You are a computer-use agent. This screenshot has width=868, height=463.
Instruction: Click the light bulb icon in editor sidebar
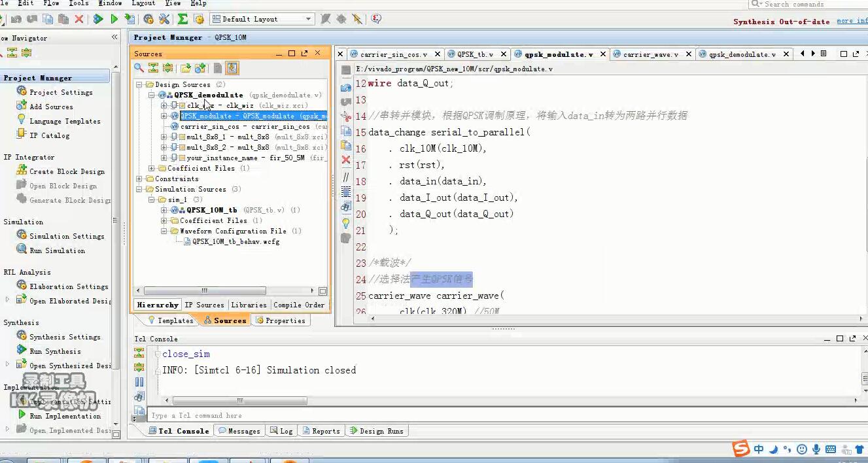346,223
